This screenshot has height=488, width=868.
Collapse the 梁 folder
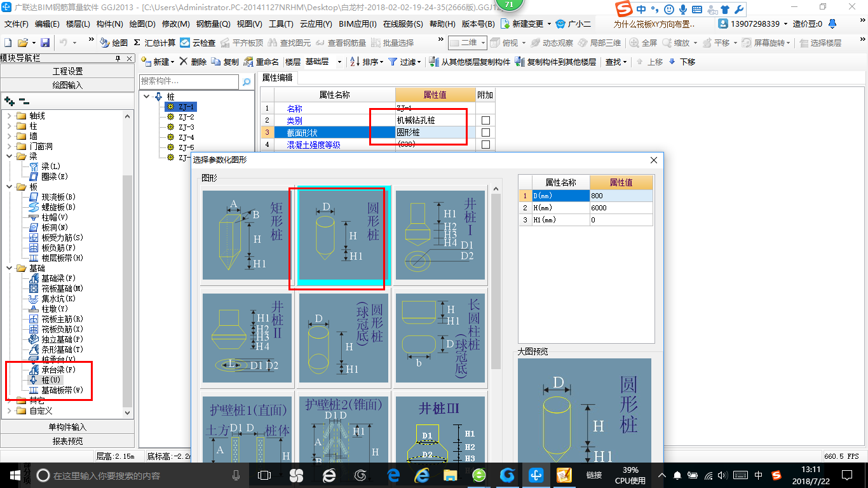tap(9, 156)
